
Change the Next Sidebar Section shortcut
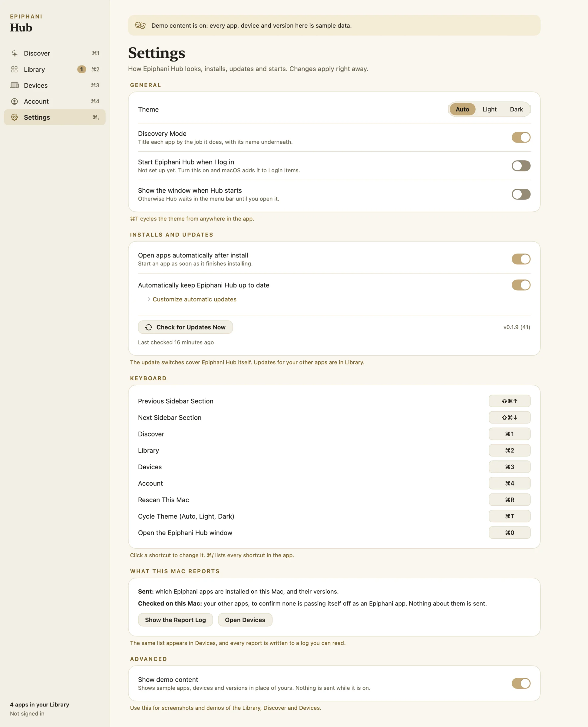[509, 418]
